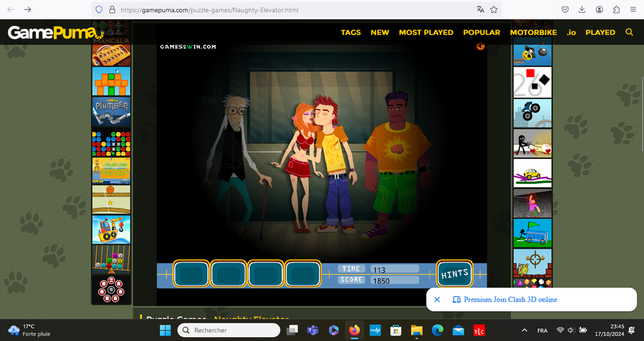Viewport: 644px width, 341px height.
Task: Open the monster truck game thumbnail
Action: click(532, 112)
